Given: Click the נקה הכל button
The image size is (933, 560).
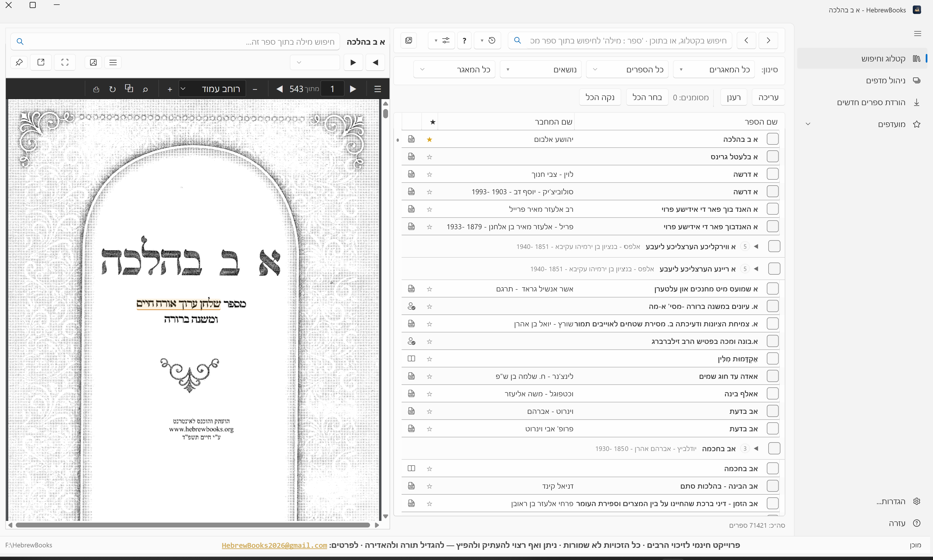Looking at the screenshot, I should click(x=600, y=97).
